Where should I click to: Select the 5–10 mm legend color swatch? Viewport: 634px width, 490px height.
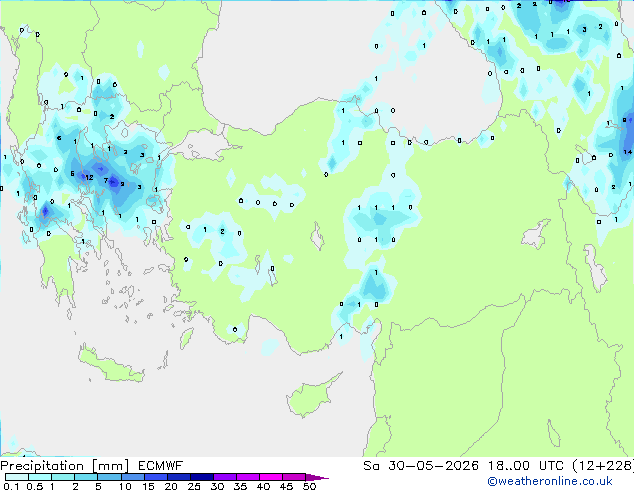109,477
